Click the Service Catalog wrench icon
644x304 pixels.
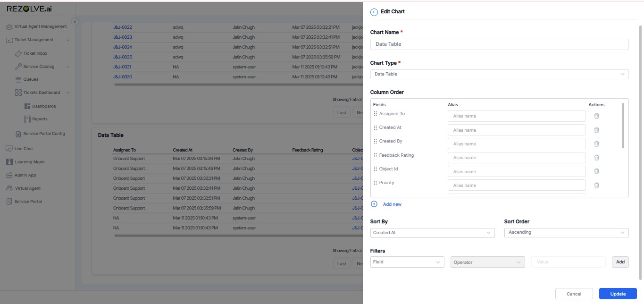pos(18,67)
